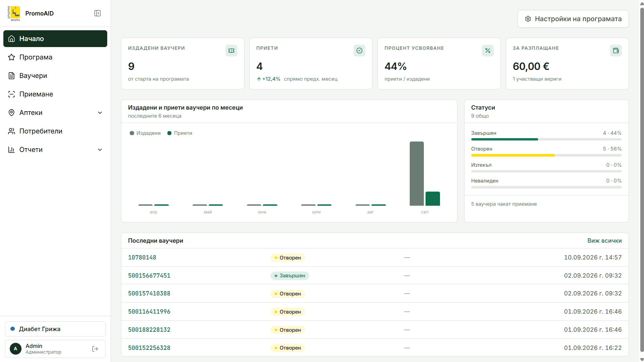This screenshot has height=362, width=644.
Task: Click the tall gray September bar
Action: point(416,173)
